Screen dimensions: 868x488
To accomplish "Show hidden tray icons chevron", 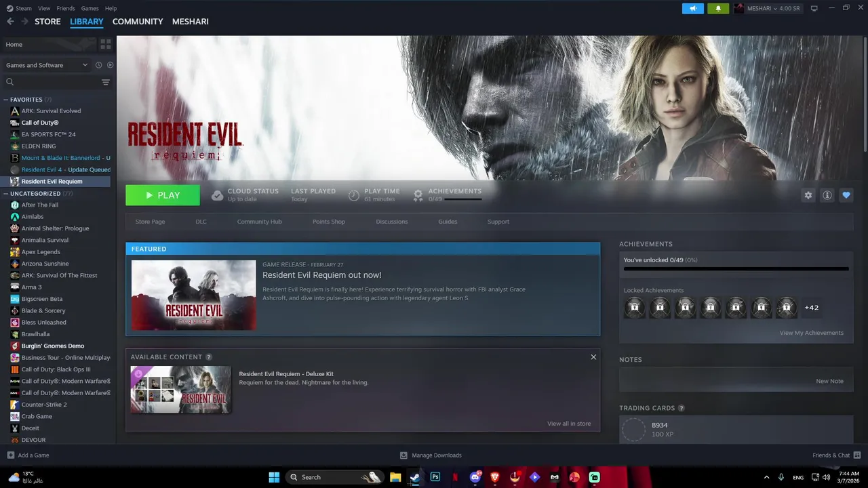I will (766, 477).
